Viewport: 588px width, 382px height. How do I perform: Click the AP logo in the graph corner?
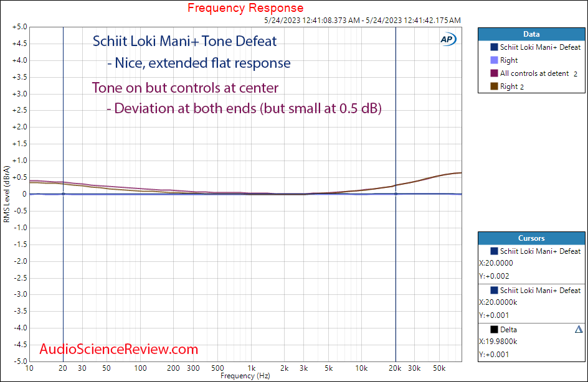pyautogui.click(x=448, y=39)
